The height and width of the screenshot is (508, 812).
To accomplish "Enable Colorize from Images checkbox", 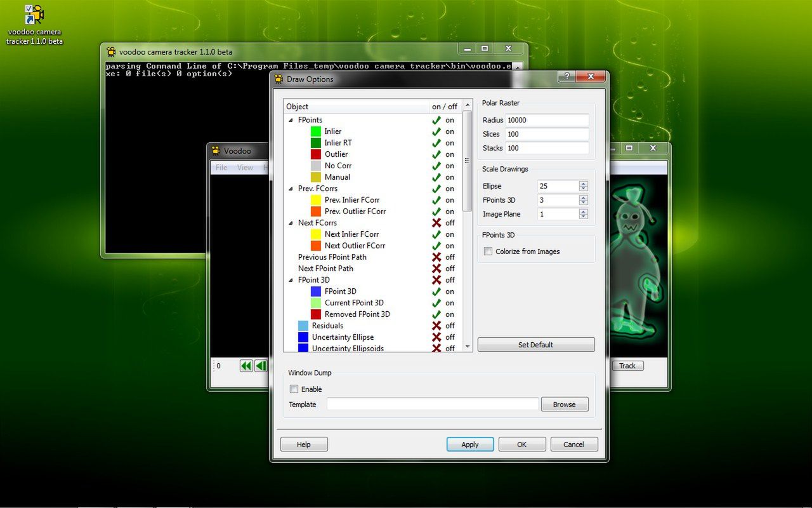I will click(488, 251).
